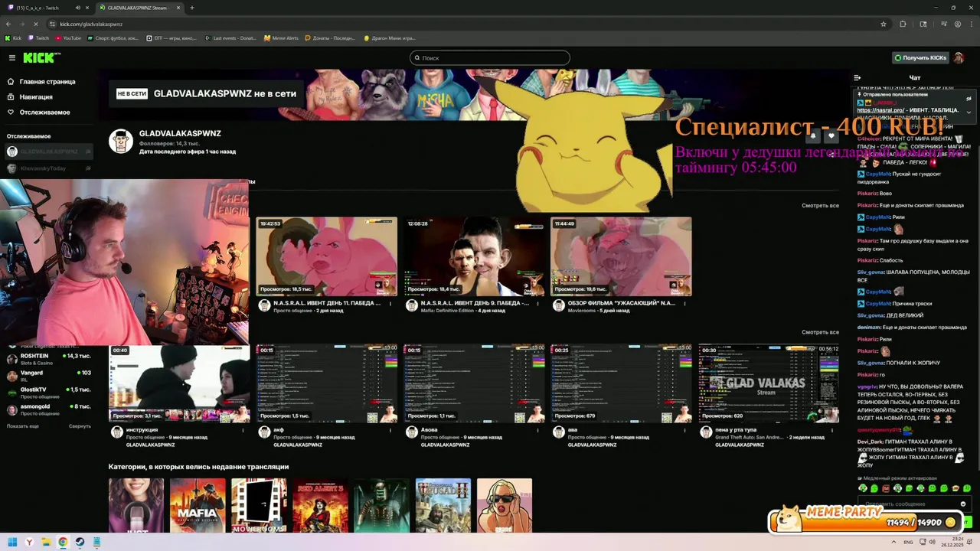Click the bell notification icon on channel header
This screenshot has height=551, width=980.
click(x=813, y=136)
